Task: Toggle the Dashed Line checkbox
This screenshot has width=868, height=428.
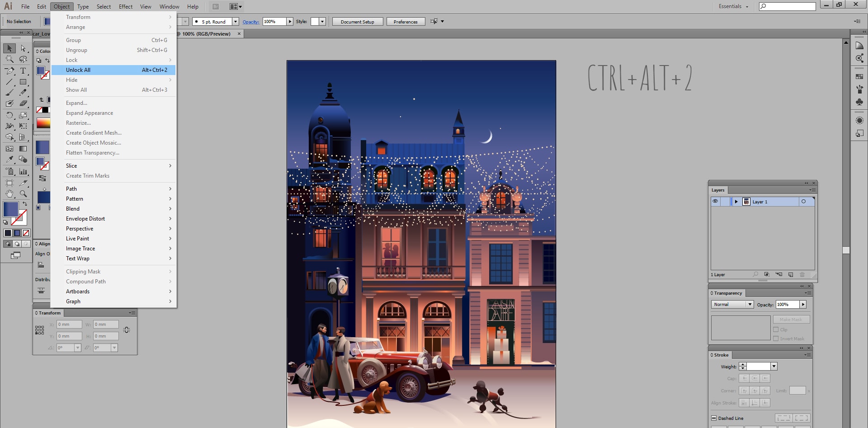Action: tap(714, 418)
